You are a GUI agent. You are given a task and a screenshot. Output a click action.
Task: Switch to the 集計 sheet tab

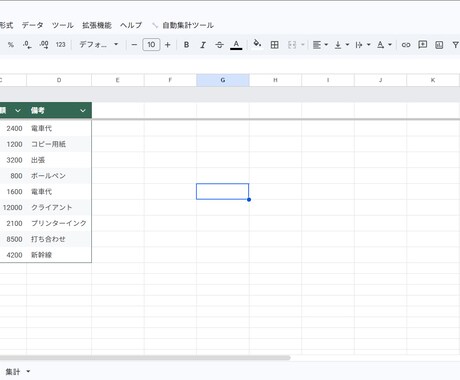(13, 372)
